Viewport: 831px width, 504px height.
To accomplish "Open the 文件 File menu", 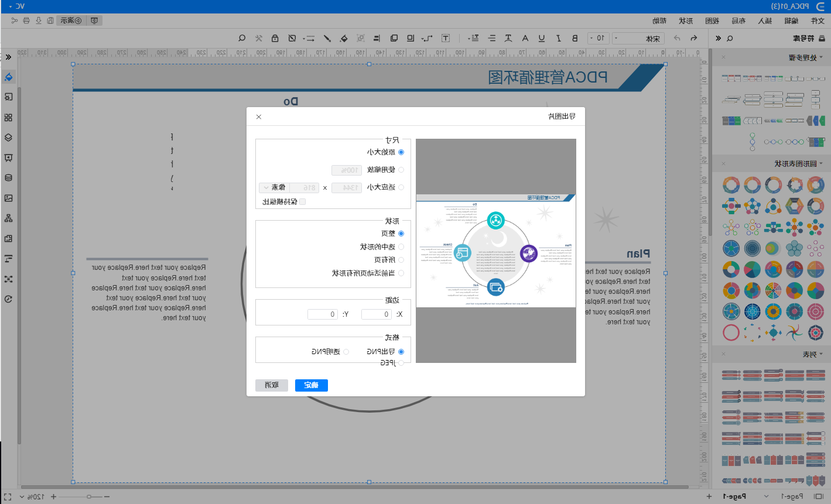I will click(818, 20).
